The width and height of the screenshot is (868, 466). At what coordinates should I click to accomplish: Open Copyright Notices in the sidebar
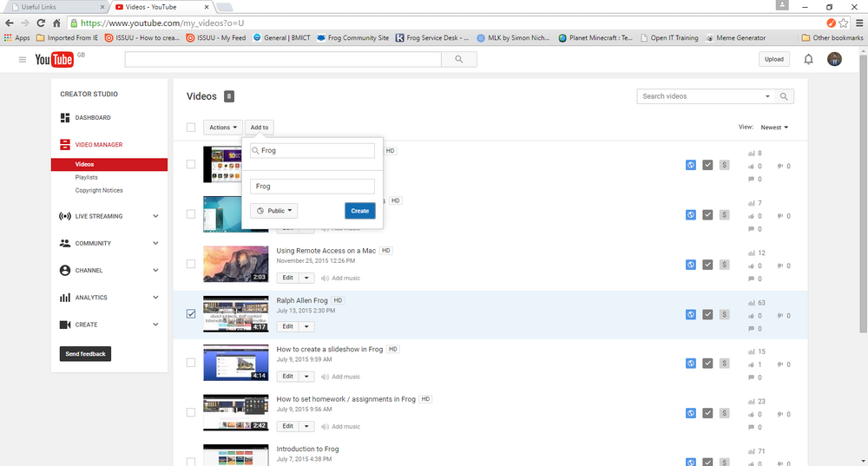pyautogui.click(x=99, y=190)
